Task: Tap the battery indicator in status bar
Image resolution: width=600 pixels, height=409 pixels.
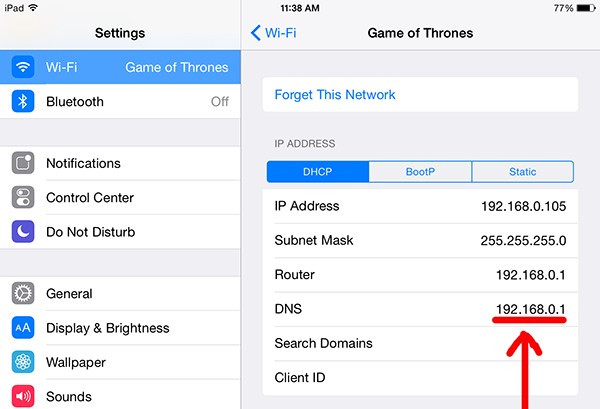Action: coord(586,8)
